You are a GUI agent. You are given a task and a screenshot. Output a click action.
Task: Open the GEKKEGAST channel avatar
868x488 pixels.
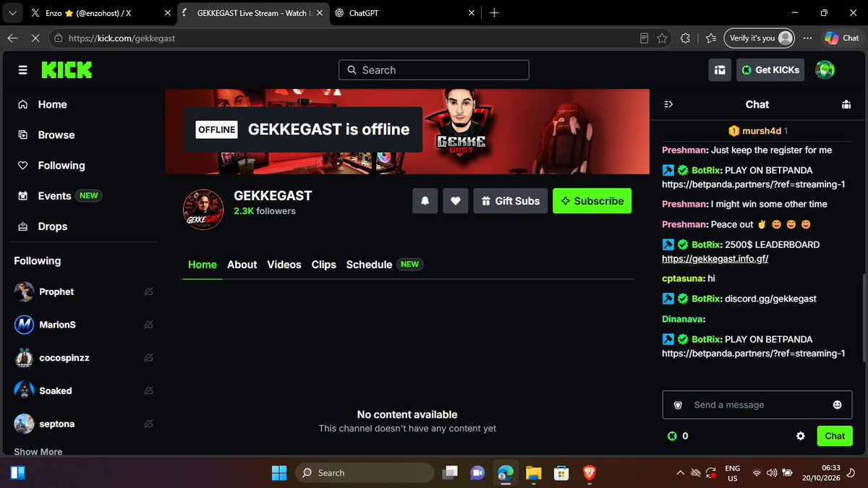[x=203, y=210]
